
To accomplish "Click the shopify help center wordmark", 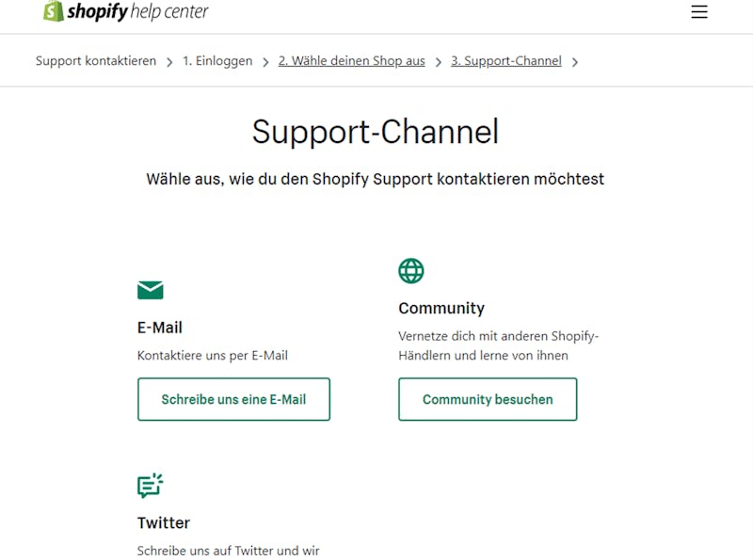I will point(137,11).
